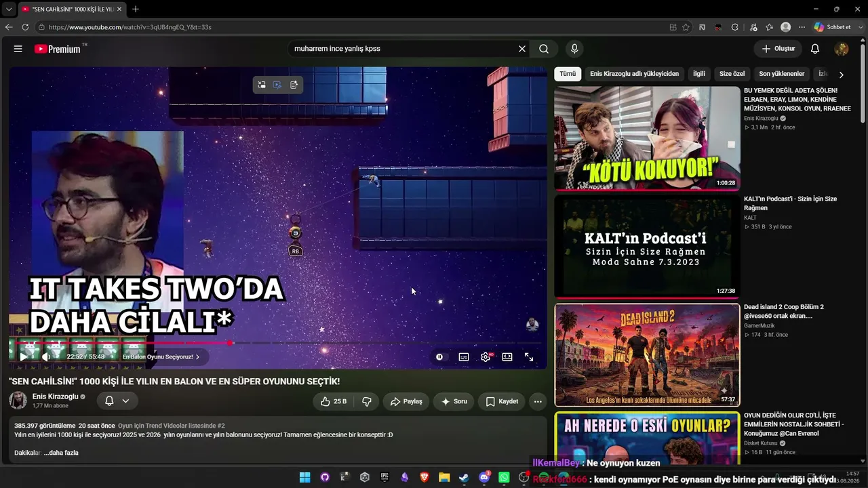
Task: Open the YouTube account avatar menu
Action: tap(842, 49)
